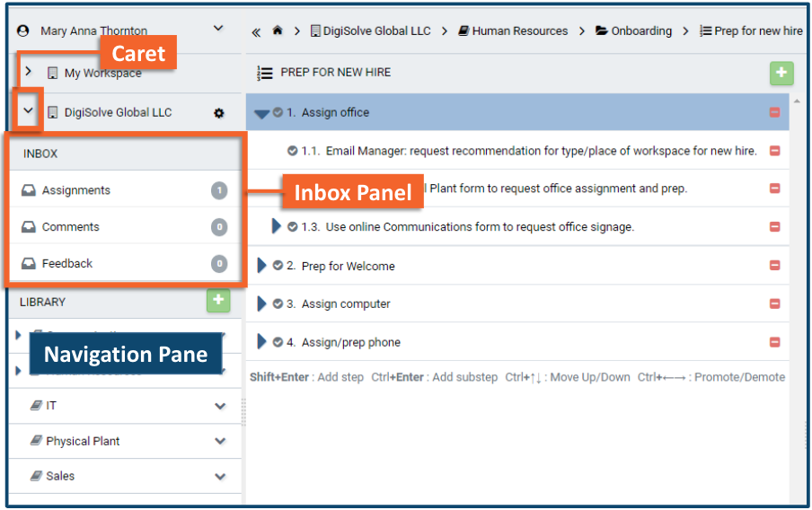The image size is (812, 510).
Task: Go to Onboarding breadcrumb
Action: click(633, 31)
